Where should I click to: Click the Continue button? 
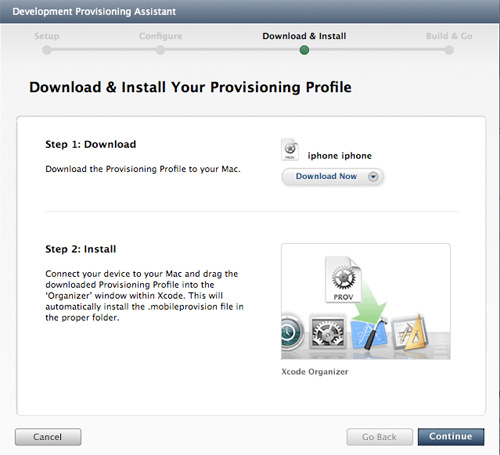(x=451, y=437)
